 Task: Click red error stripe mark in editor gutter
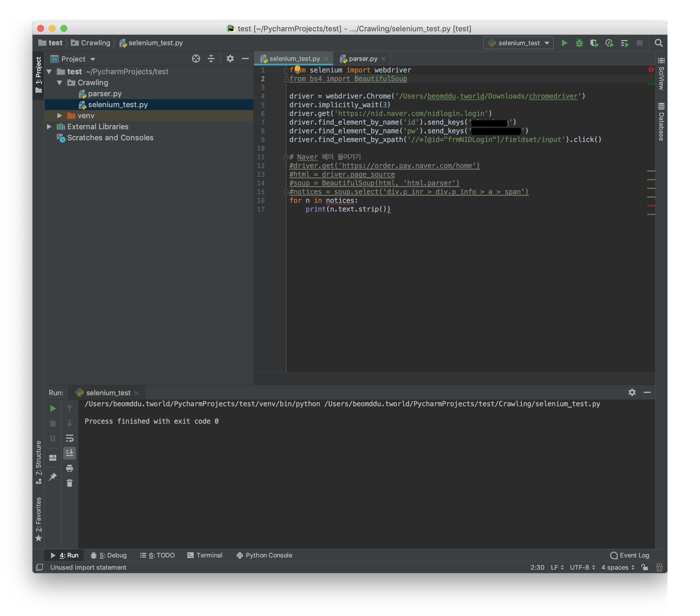[x=651, y=206]
